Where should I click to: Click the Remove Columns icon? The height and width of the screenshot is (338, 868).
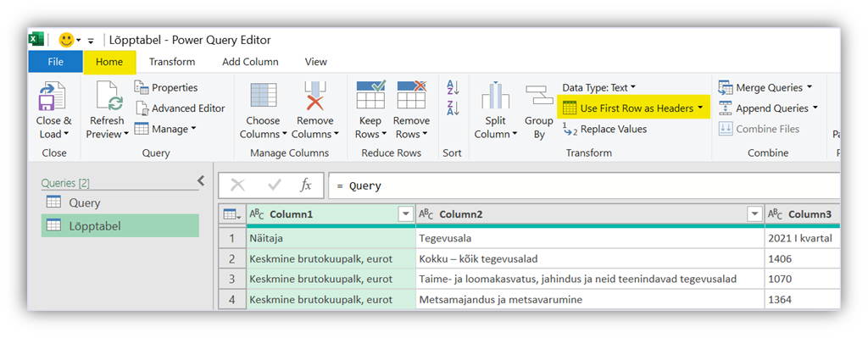pyautogui.click(x=315, y=96)
